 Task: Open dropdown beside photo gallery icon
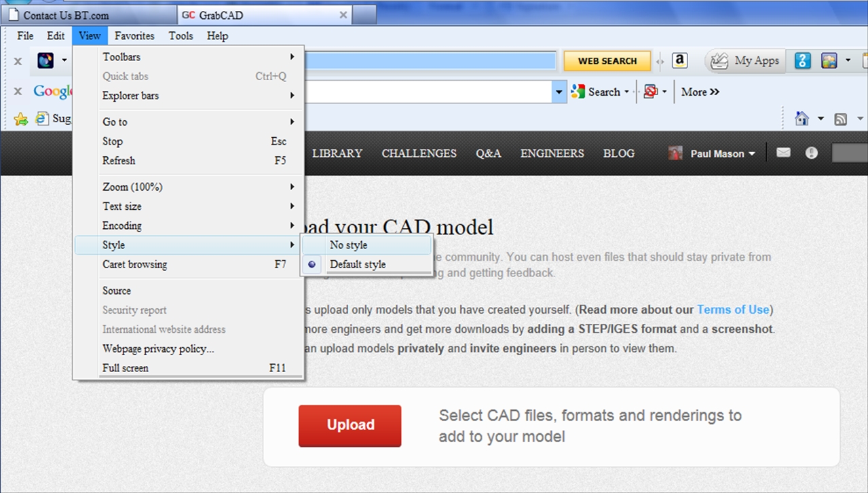[848, 60]
